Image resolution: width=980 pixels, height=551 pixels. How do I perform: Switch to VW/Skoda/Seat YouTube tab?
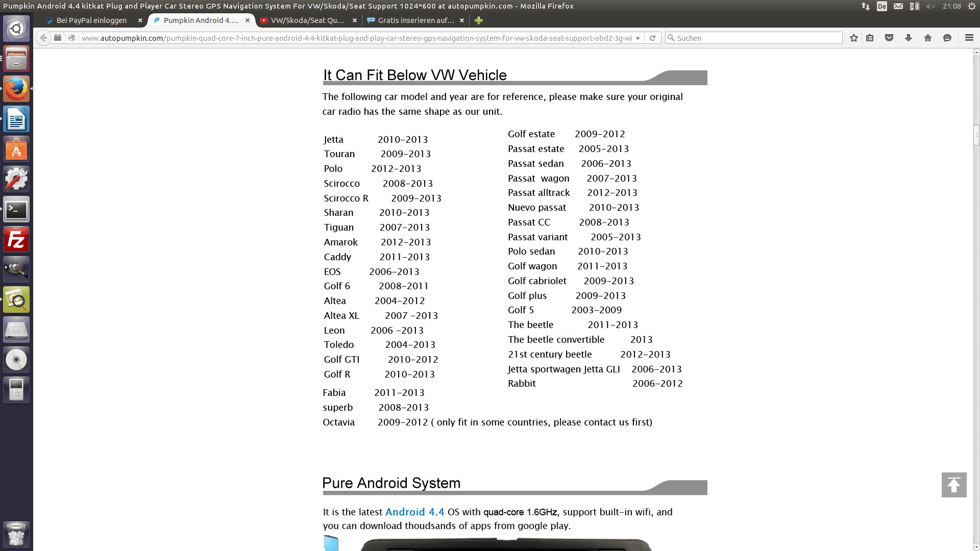[307, 20]
